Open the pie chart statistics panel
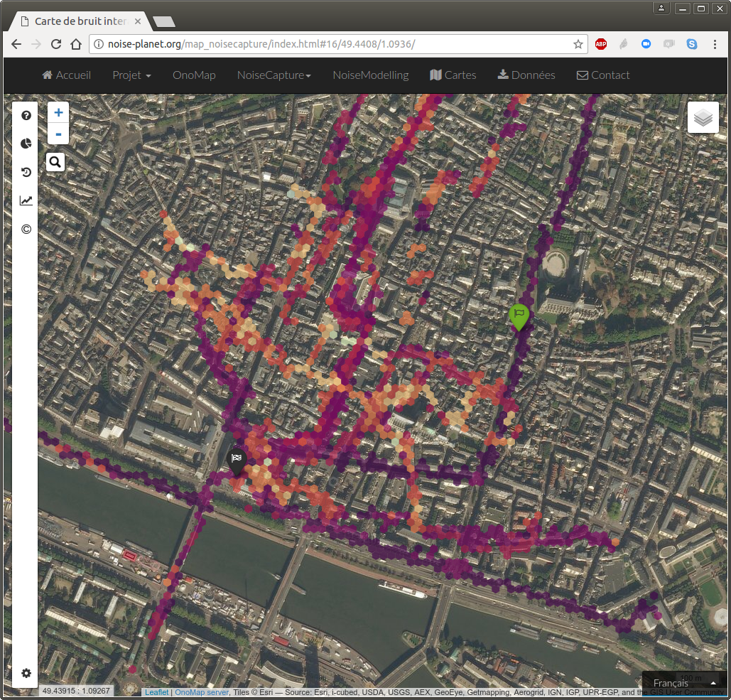The image size is (731, 700). click(26, 143)
